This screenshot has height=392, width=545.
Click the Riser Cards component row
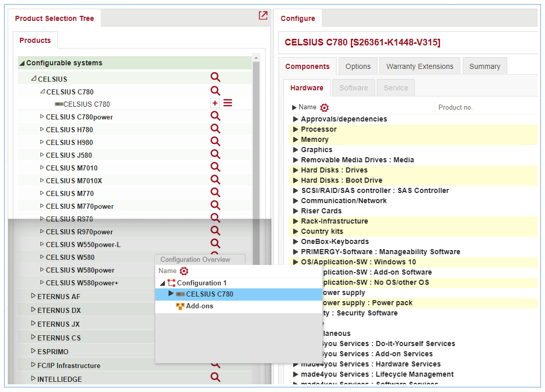[413, 211]
